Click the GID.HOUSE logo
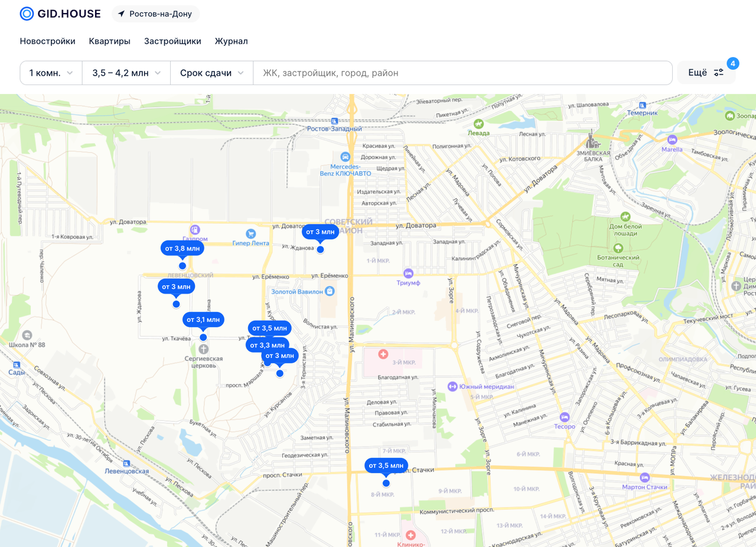The image size is (756, 547). click(x=60, y=14)
